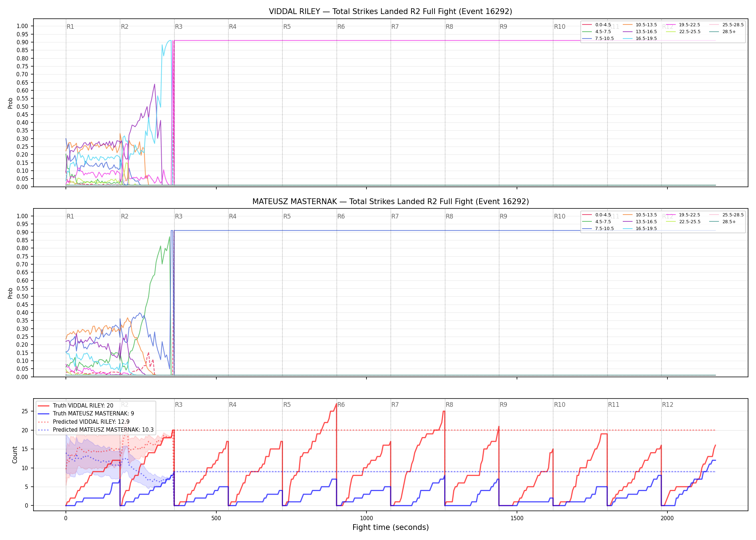This screenshot has height=540, width=756.
Task: Click the 0.90 tick on top chart y-axis
Action: click(x=22, y=42)
